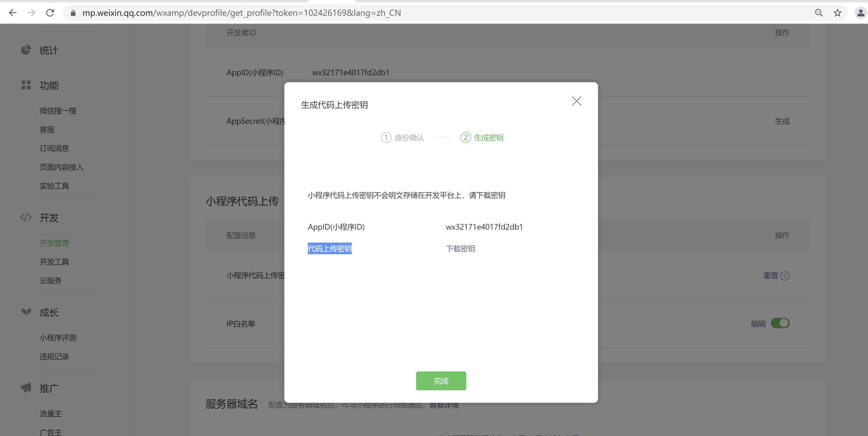Image resolution: width=868 pixels, height=436 pixels.
Task: Open 开发工具 in the sidebar
Action: click(54, 262)
